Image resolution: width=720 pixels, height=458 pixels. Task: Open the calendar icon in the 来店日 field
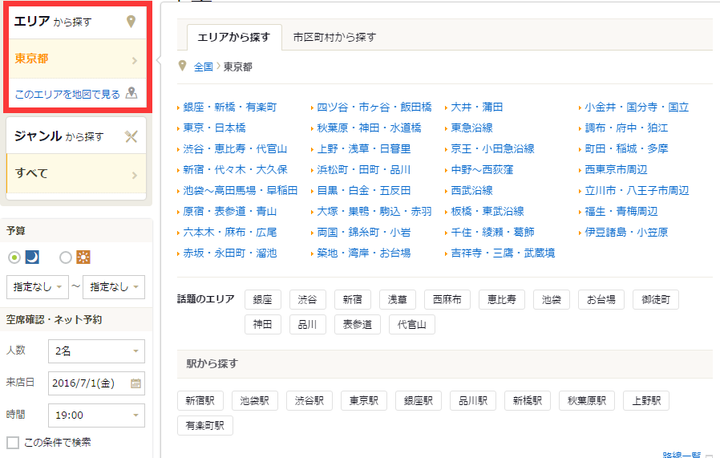pyautogui.click(x=135, y=383)
